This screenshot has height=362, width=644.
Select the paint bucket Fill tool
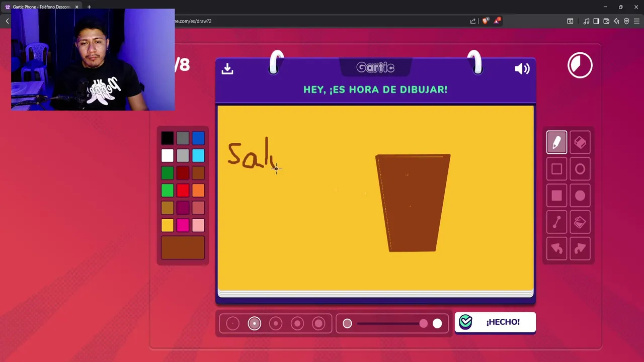pos(580,222)
